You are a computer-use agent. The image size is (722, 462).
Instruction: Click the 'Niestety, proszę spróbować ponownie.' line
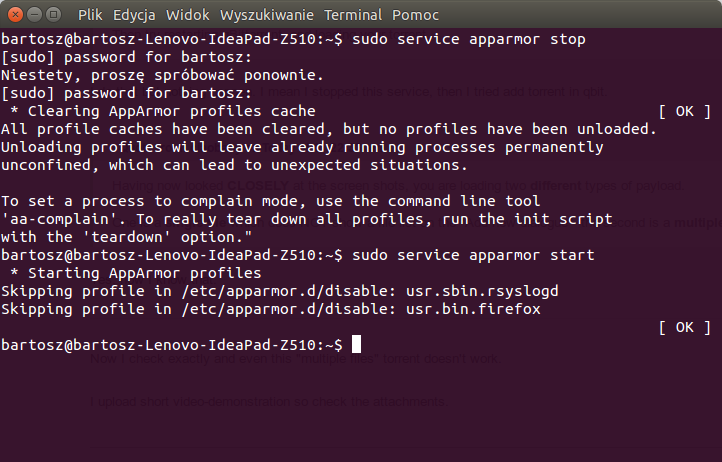163,75
